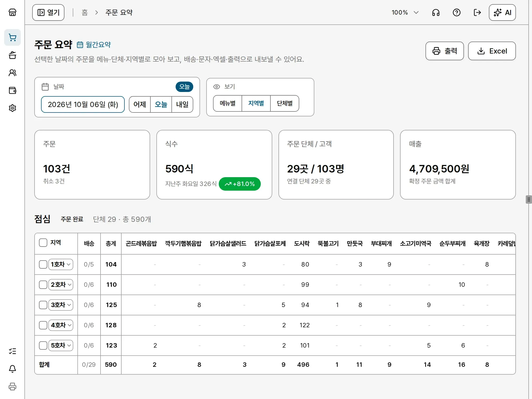The height and width of the screenshot is (399, 532).
Task: Click the printer icon in sidebar
Action: click(12, 387)
